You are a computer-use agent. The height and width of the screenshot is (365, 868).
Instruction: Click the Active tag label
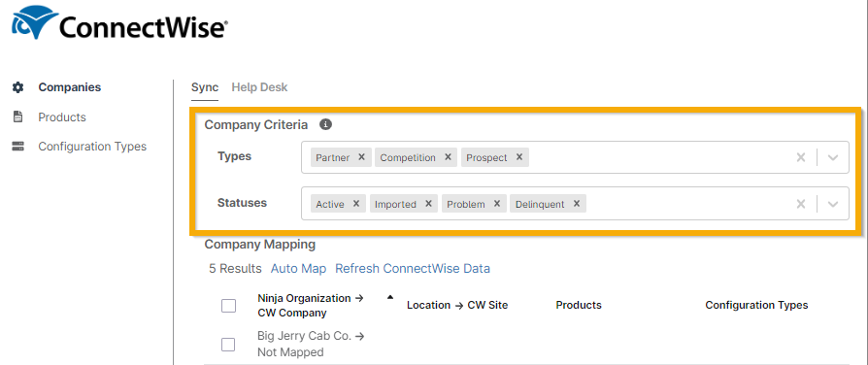[330, 205]
